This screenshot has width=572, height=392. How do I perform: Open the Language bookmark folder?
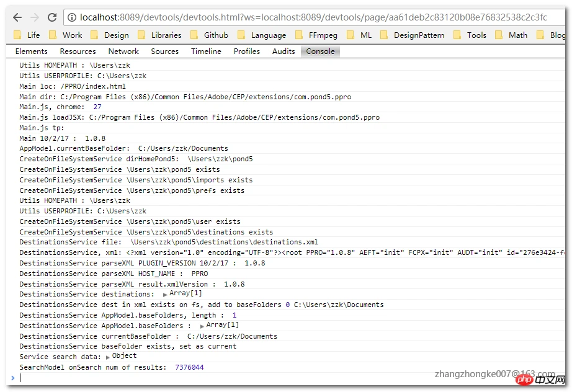pos(262,35)
